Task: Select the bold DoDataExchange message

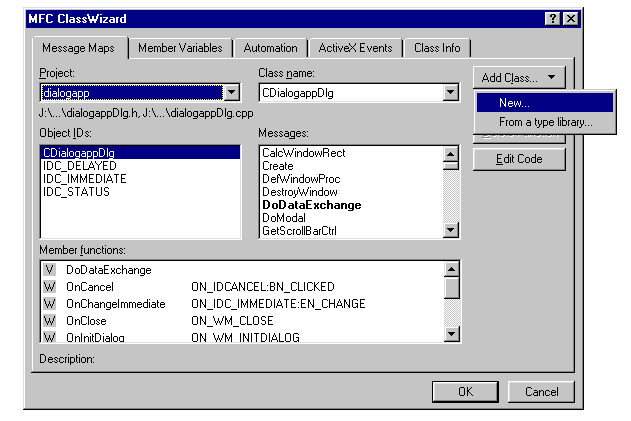Action: [x=351, y=205]
